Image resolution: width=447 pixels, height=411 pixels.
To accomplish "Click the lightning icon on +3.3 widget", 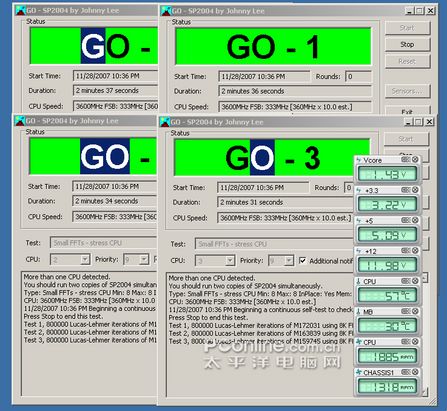I will point(359,190).
